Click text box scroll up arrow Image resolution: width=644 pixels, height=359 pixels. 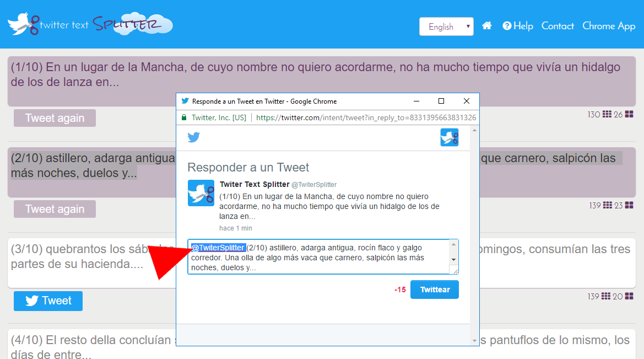click(x=453, y=244)
